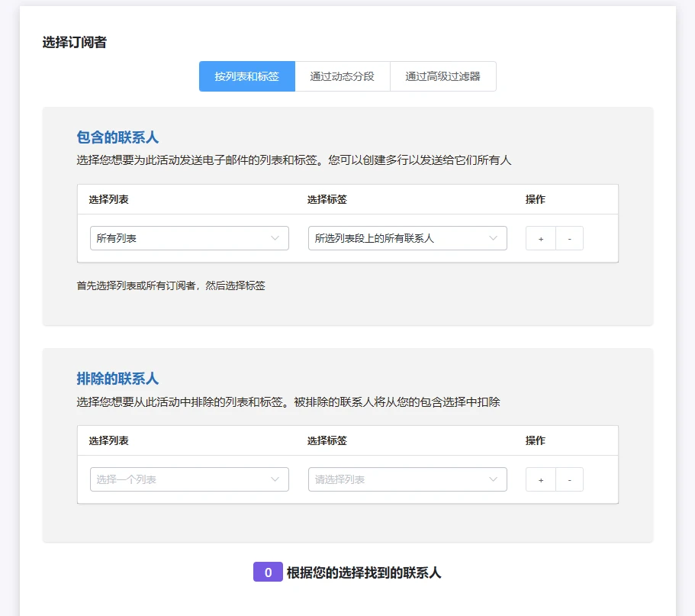Switch to the 通过高级过滤器 tab

(x=443, y=76)
